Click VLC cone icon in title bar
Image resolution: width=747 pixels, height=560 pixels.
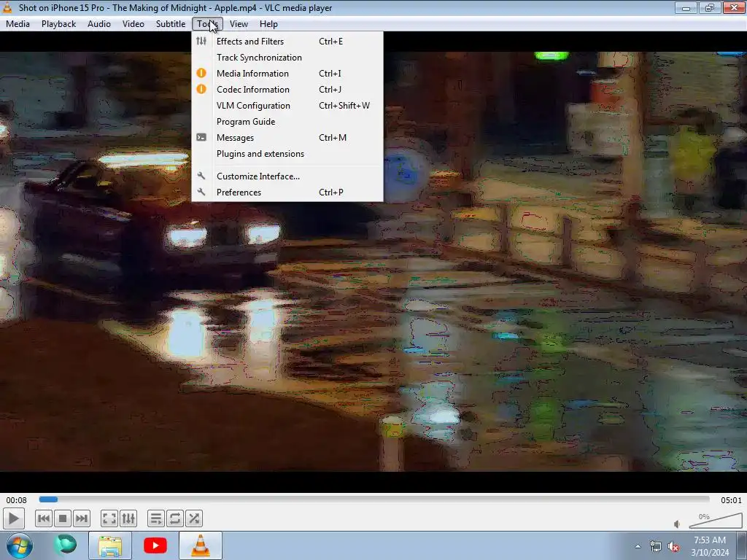point(7,7)
